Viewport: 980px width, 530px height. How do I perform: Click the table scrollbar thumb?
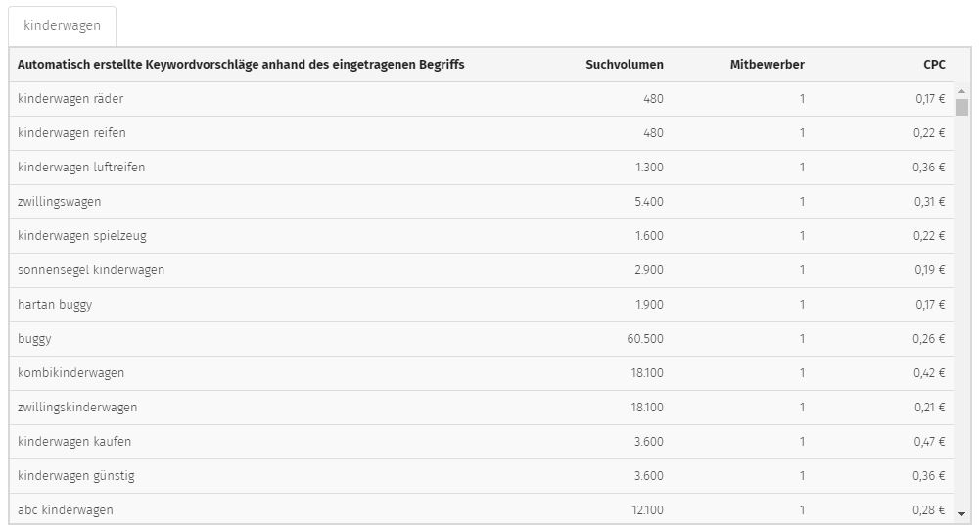[961, 107]
